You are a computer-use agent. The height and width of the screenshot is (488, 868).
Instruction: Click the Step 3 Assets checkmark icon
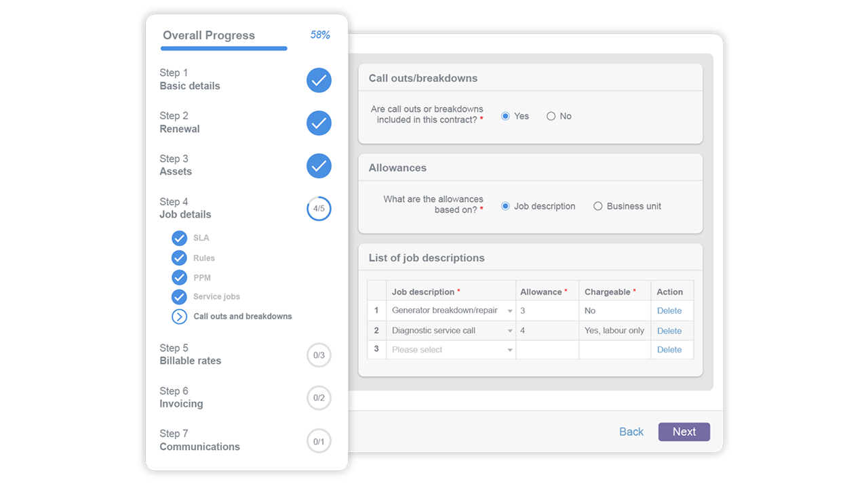[x=319, y=165]
